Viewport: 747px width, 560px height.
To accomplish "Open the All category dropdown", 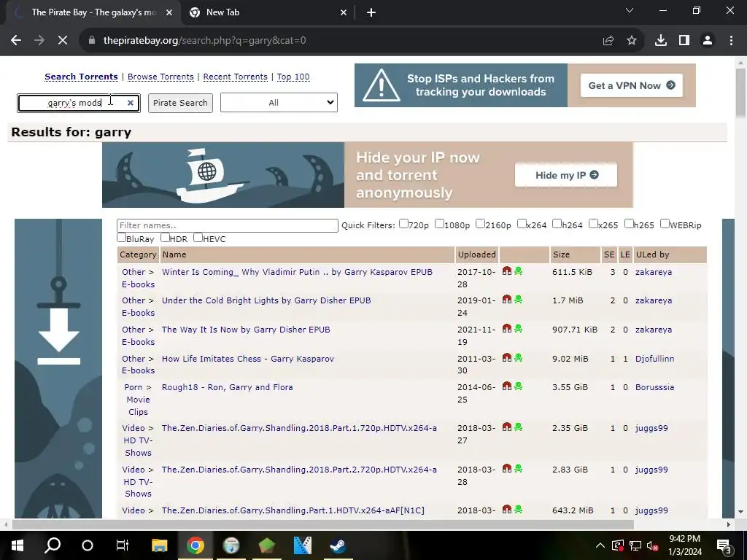I will tap(279, 102).
